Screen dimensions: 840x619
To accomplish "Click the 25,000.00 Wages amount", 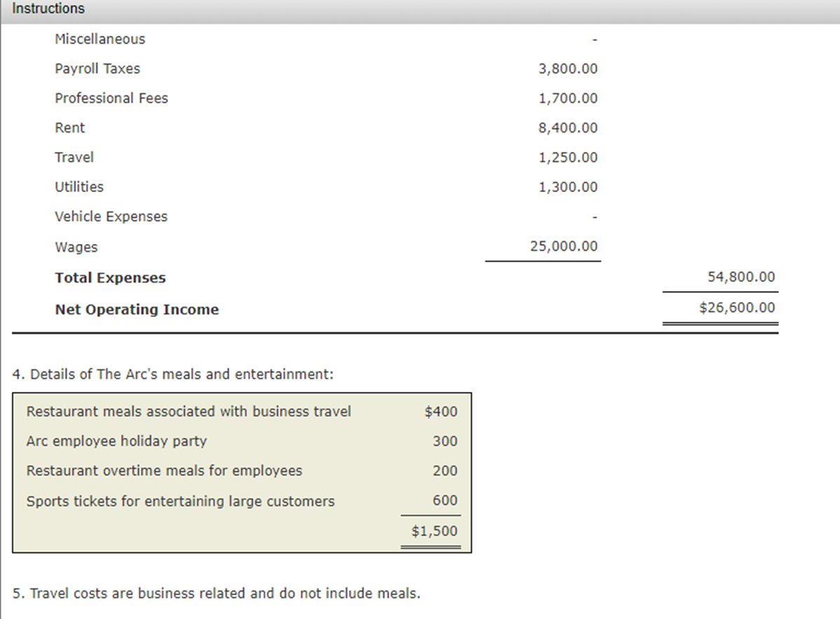I will click(x=564, y=246).
